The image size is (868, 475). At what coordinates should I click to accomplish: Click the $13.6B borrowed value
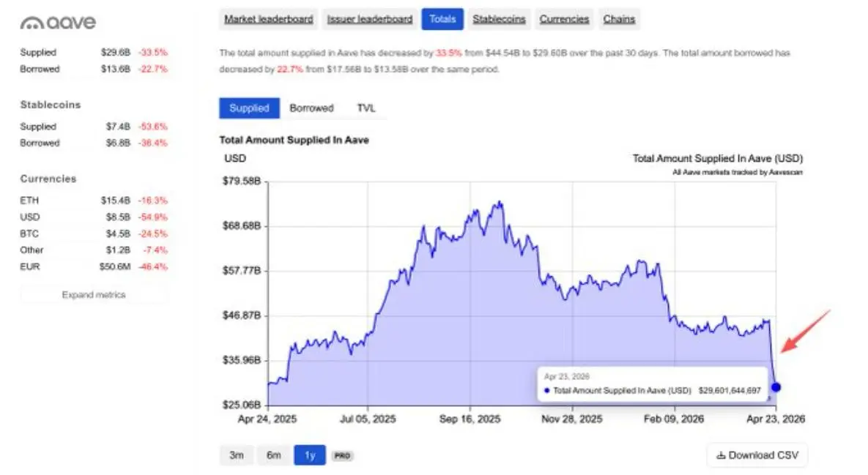(x=115, y=69)
